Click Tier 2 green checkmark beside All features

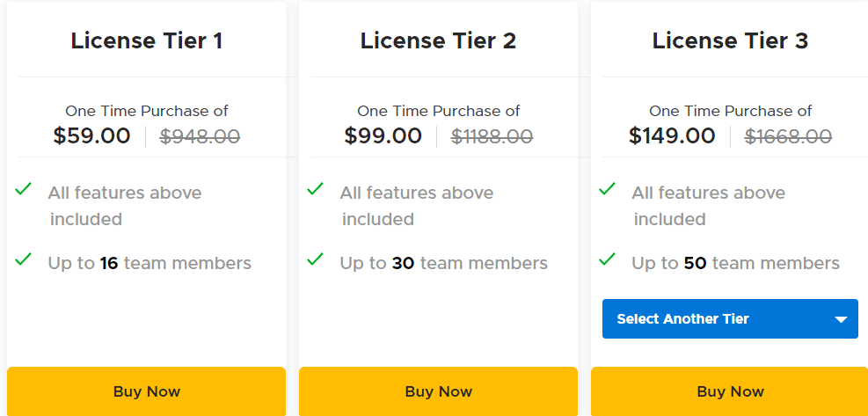point(315,189)
